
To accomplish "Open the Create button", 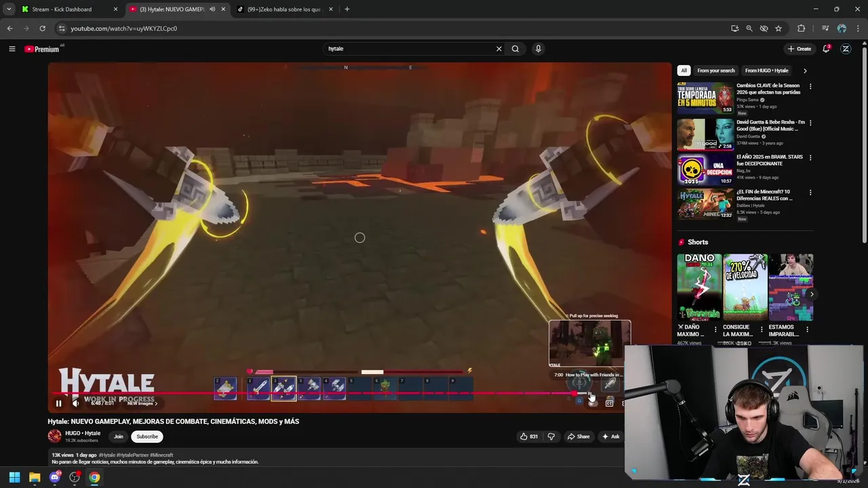I will 800,49.
